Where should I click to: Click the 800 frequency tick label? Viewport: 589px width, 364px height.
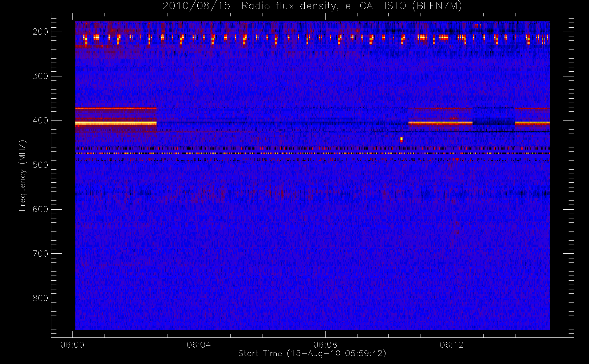[x=40, y=298]
